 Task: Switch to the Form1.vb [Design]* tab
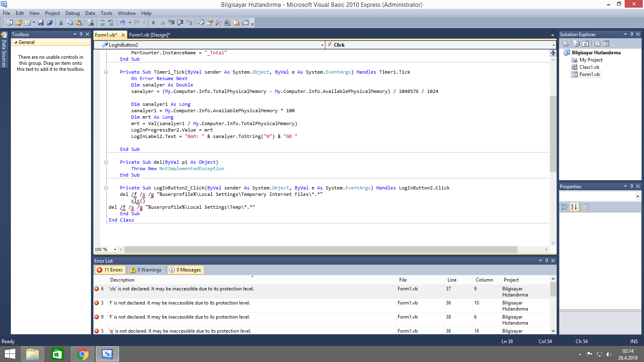click(150, 35)
